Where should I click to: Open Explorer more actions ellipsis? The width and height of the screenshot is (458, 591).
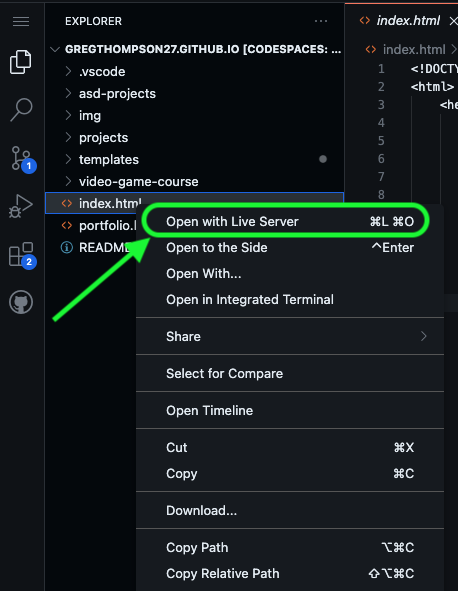[321, 21]
